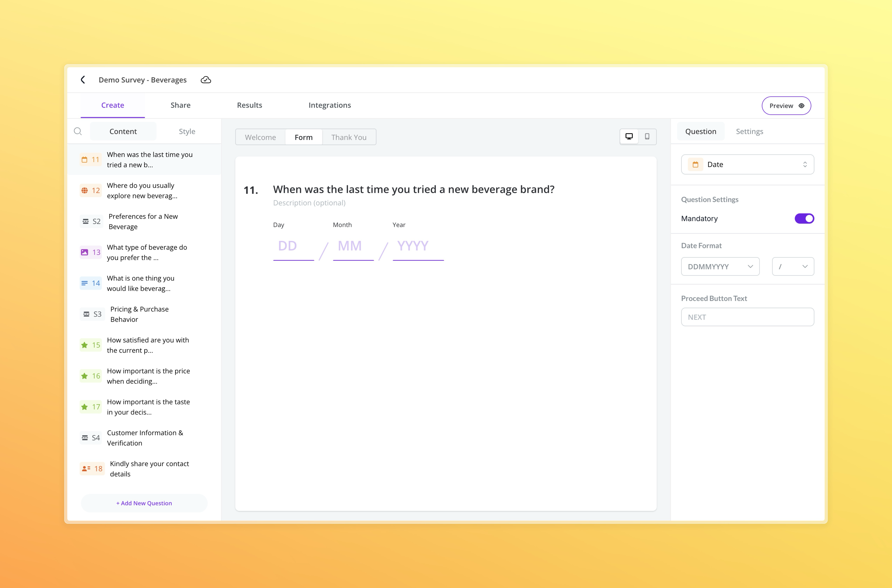The width and height of the screenshot is (892, 588).
Task: Click the YYYY year input field
Action: [418, 247]
